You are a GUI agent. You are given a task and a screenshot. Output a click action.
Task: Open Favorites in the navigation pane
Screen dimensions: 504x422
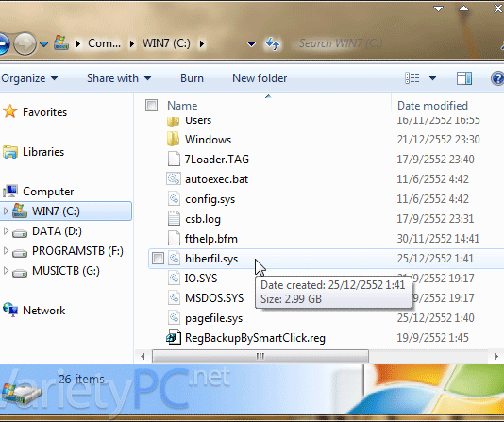44,112
